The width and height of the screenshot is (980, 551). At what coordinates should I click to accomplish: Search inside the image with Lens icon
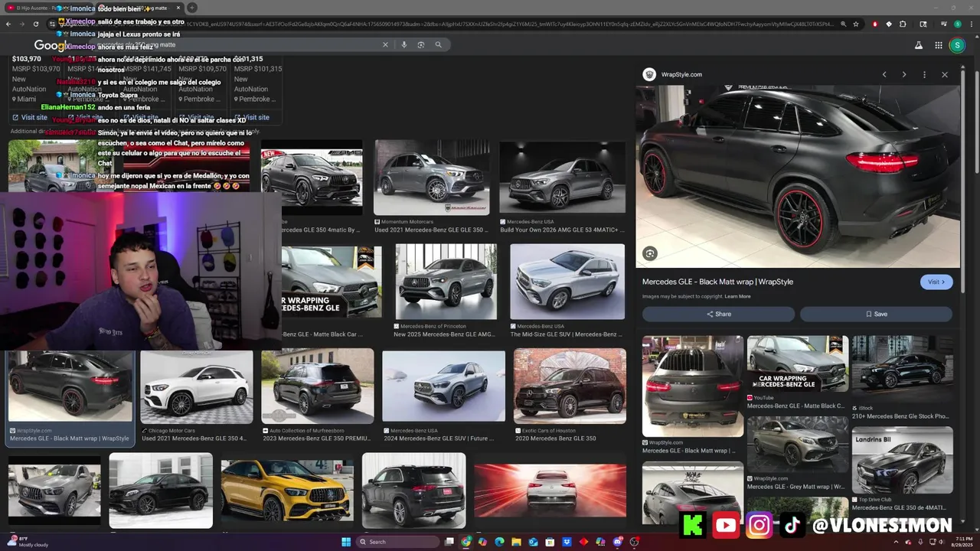click(x=650, y=253)
